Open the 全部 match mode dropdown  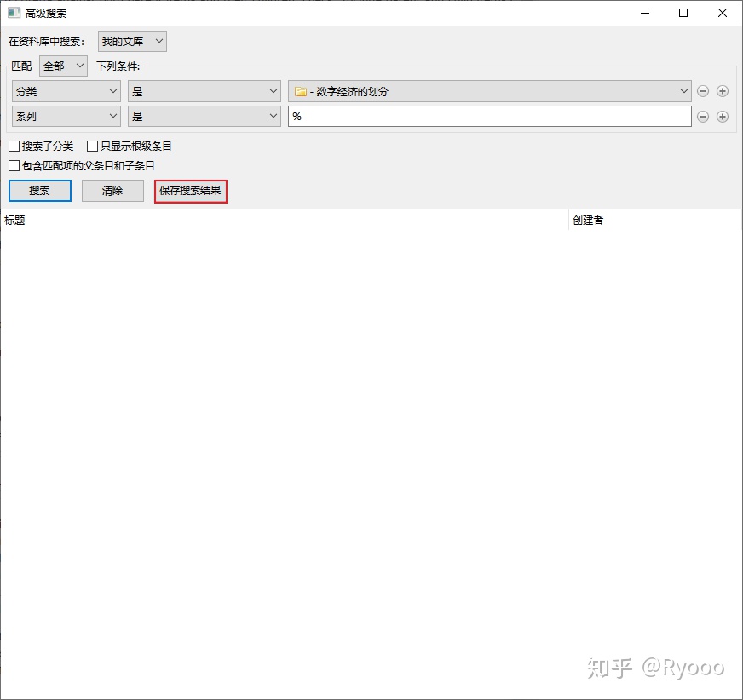tap(64, 66)
